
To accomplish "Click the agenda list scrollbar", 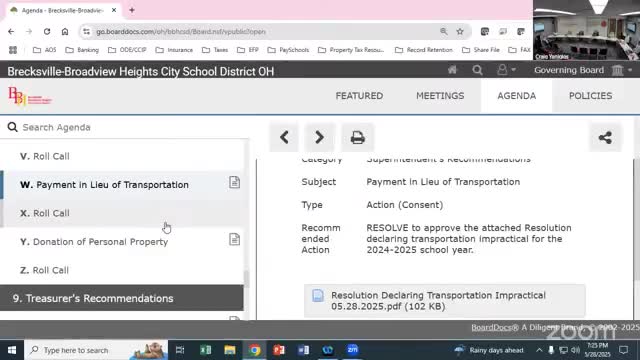I will (x=246, y=279).
